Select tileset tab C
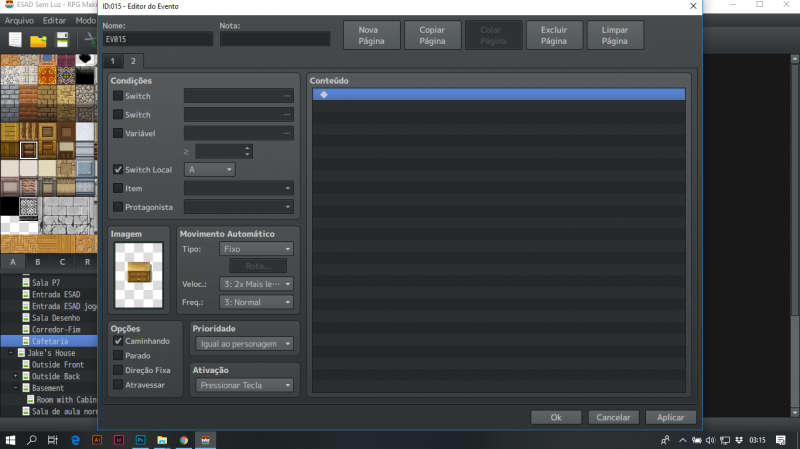Viewport: 800px width, 449px height. point(62,262)
